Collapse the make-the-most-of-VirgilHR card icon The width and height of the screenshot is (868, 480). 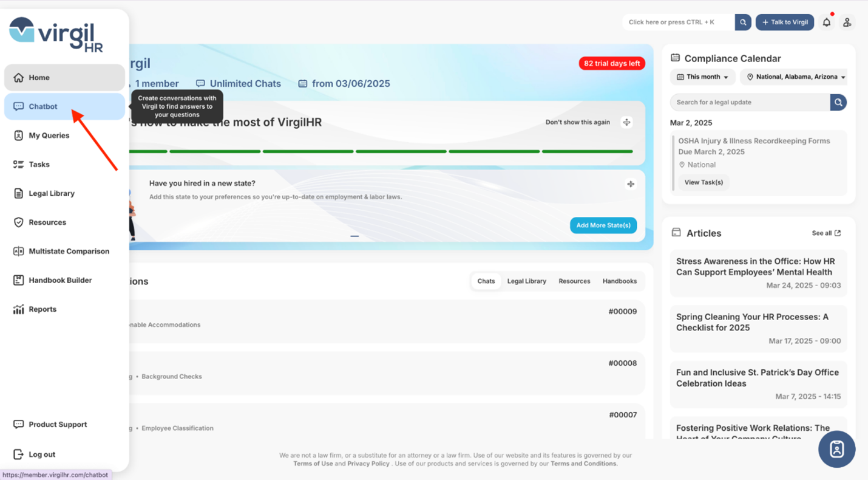[627, 122]
